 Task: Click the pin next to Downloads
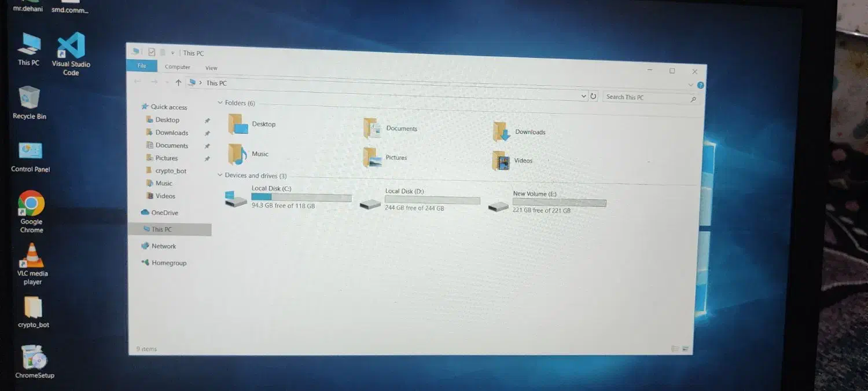207,133
